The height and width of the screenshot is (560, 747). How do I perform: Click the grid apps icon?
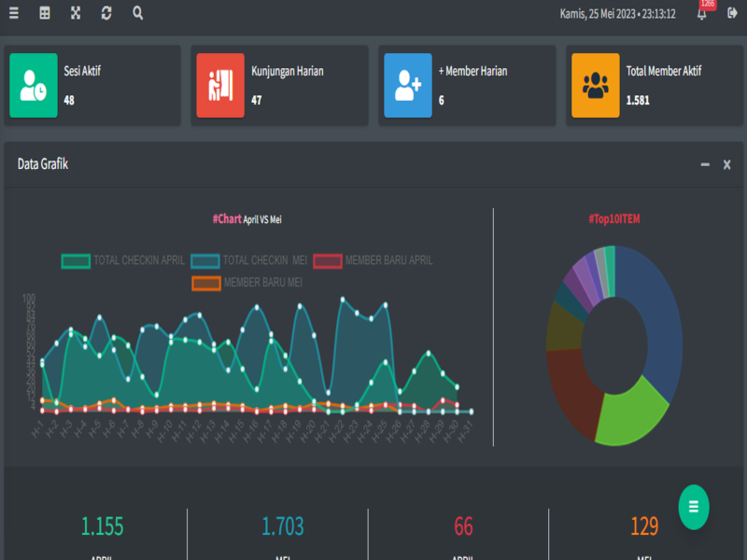coord(45,13)
